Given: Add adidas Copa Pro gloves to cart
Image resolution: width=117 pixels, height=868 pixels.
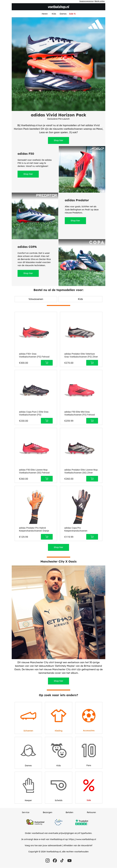Looking at the screenshot, I should click(x=92, y=536).
